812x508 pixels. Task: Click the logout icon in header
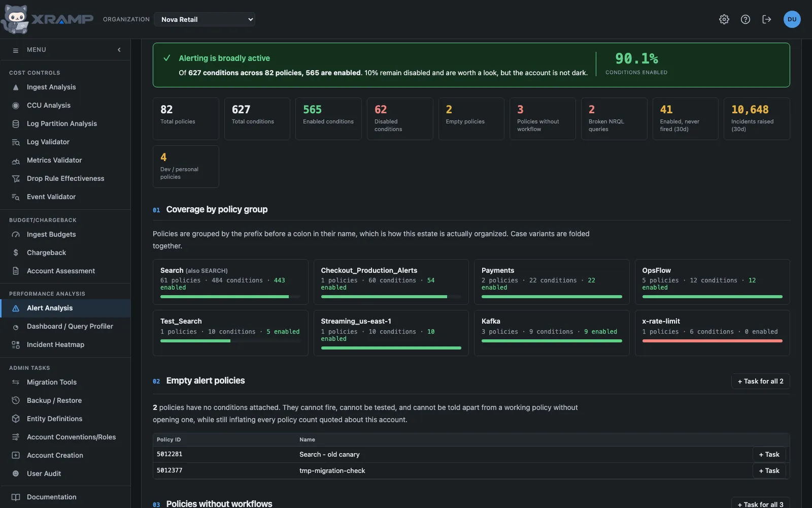click(767, 19)
